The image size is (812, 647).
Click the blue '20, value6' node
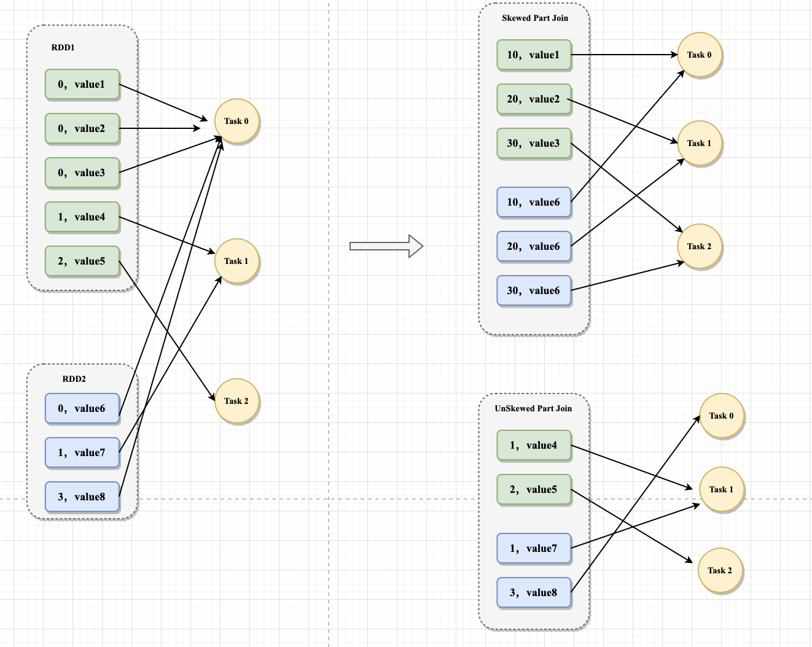(x=534, y=246)
